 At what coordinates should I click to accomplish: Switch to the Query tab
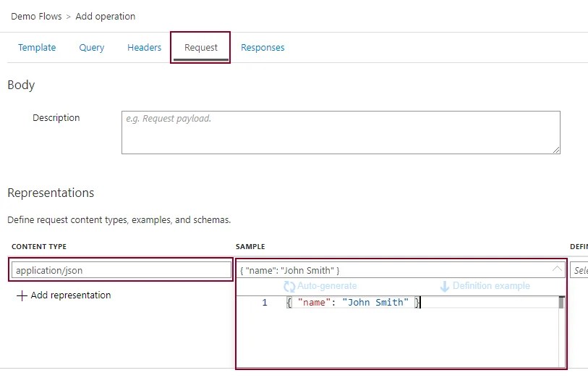pos(92,48)
